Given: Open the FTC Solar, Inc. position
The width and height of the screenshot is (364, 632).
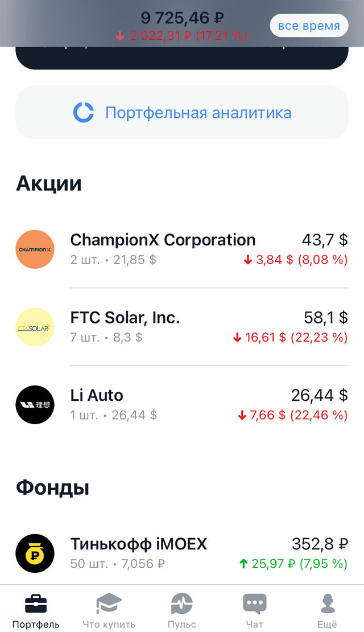Looking at the screenshot, I should (x=125, y=318).
